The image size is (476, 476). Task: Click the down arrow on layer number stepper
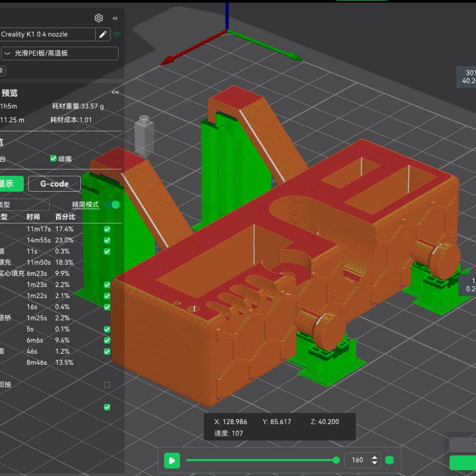[x=375, y=463]
